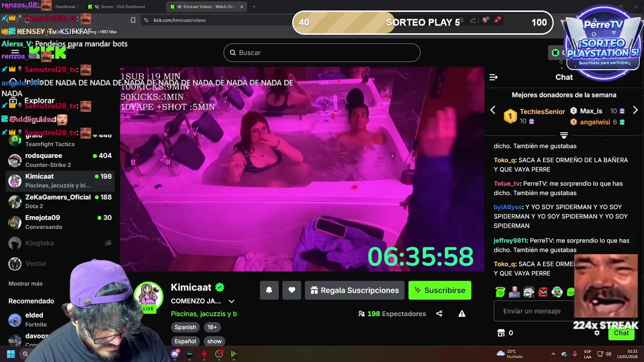Click the browser URL kick.com/kimicaat/videos

pyautogui.click(x=180, y=20)
